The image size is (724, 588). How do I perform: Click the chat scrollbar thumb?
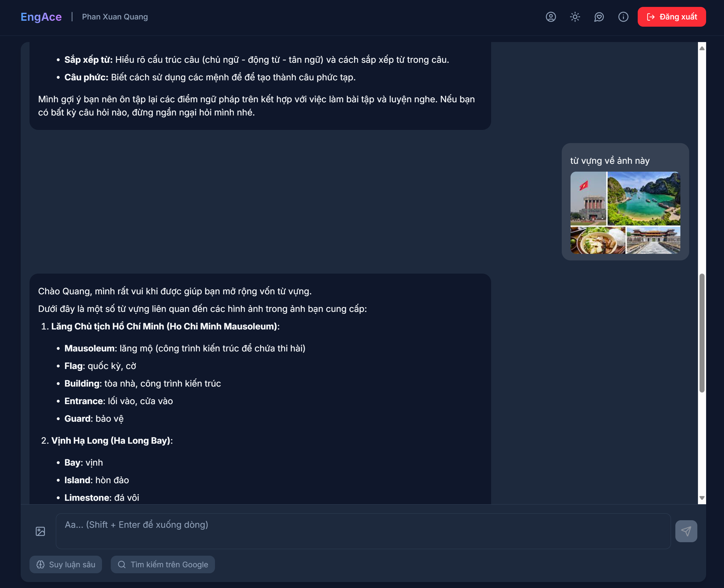pyautogui.click(x=702, y=333)
